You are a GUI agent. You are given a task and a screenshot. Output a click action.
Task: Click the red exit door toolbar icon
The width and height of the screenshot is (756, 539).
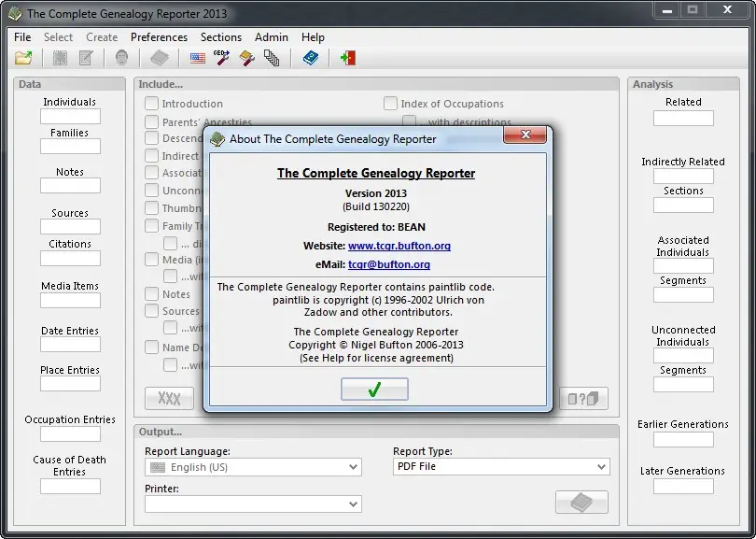point(347,58)
